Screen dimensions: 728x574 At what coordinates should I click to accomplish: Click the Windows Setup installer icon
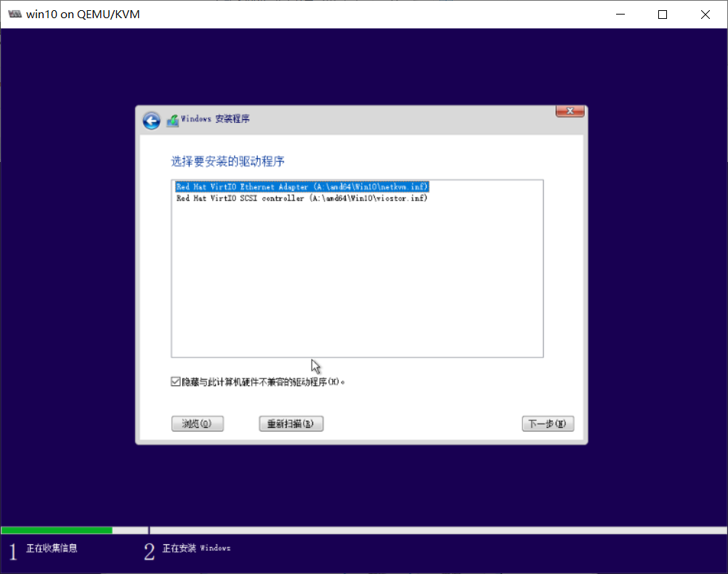[x=173, y=121]
